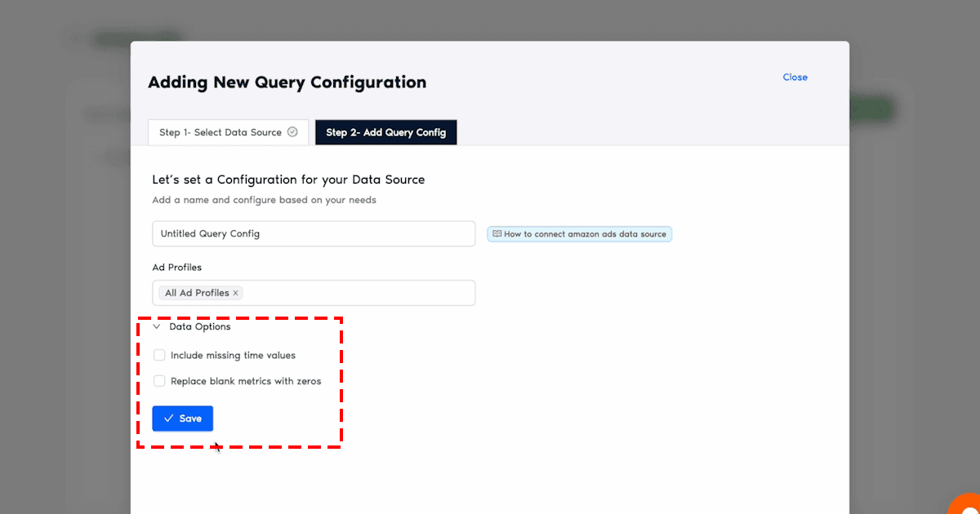Collapse the Data Options chevron

(157, 327)
